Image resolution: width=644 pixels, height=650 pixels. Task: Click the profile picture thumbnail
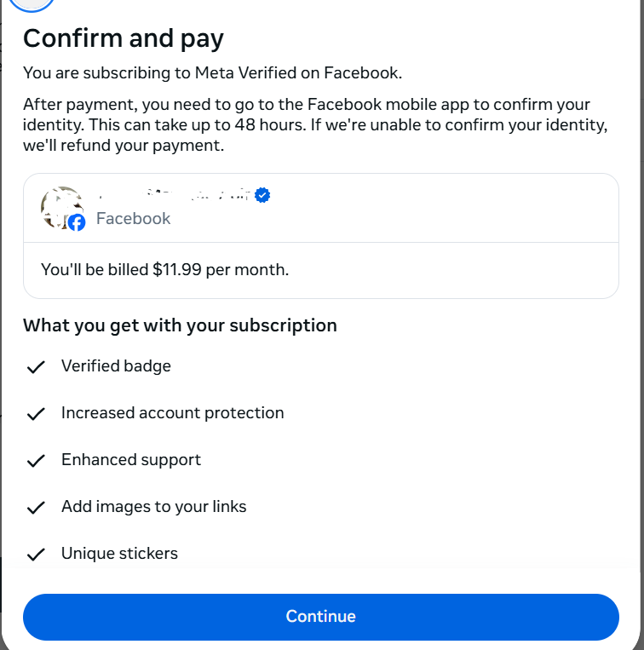62,207
